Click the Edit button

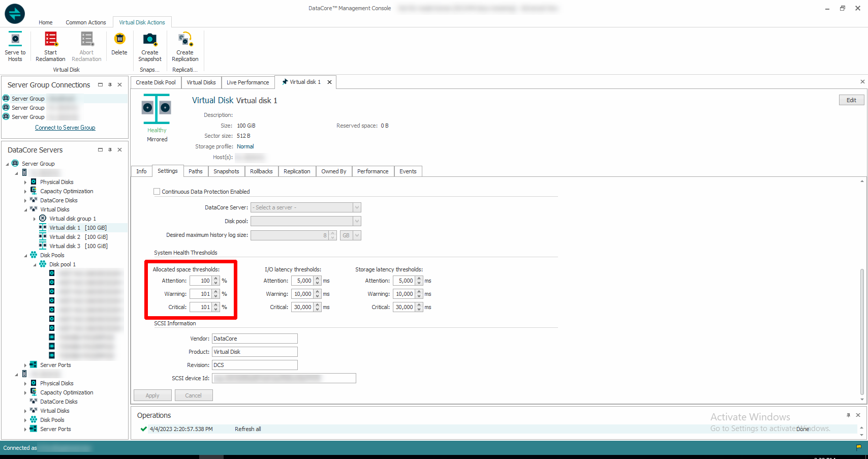pyautogui.click(x=851, y=100)
